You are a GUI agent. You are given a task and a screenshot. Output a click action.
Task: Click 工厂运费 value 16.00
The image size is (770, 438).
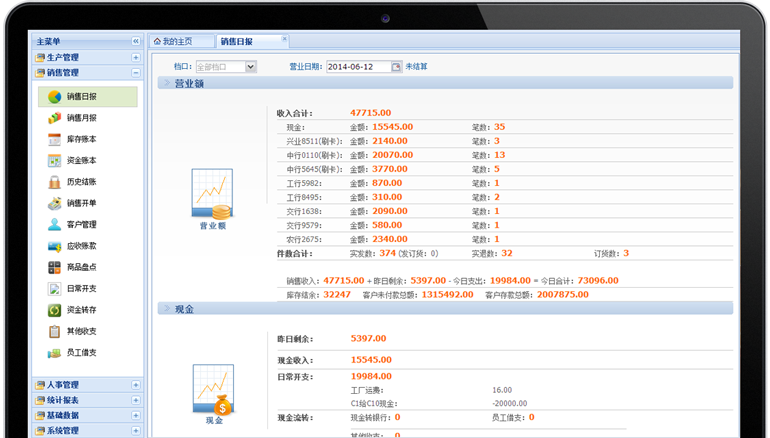(502, 390)
